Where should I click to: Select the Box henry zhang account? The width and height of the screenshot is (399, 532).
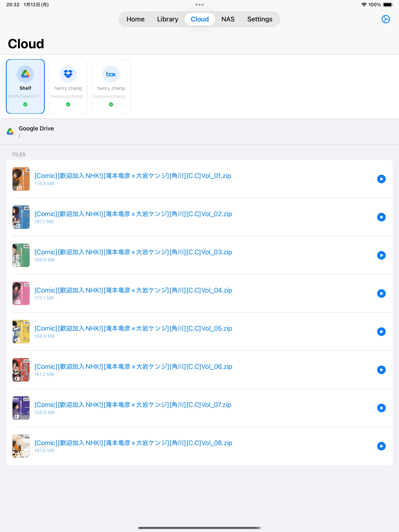pyautogui.click(x=111, y=86)
